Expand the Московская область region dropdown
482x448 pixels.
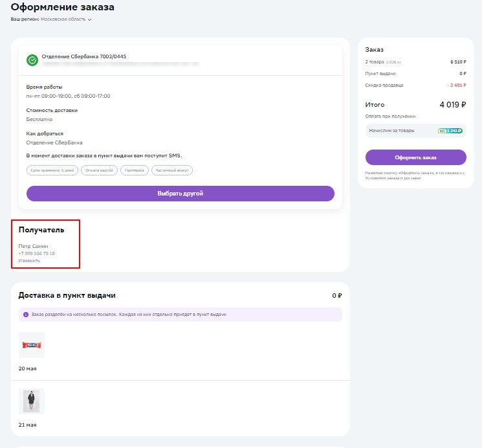point(66,19)
